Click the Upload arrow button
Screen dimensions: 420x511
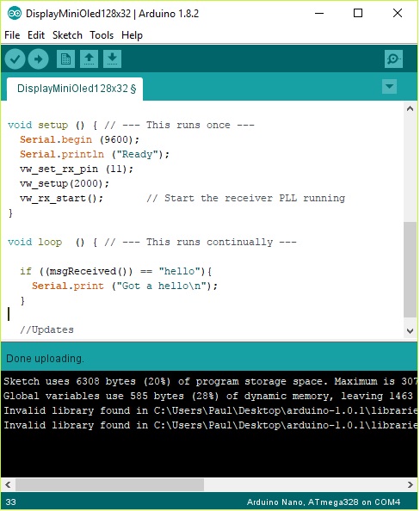(38, 59)
